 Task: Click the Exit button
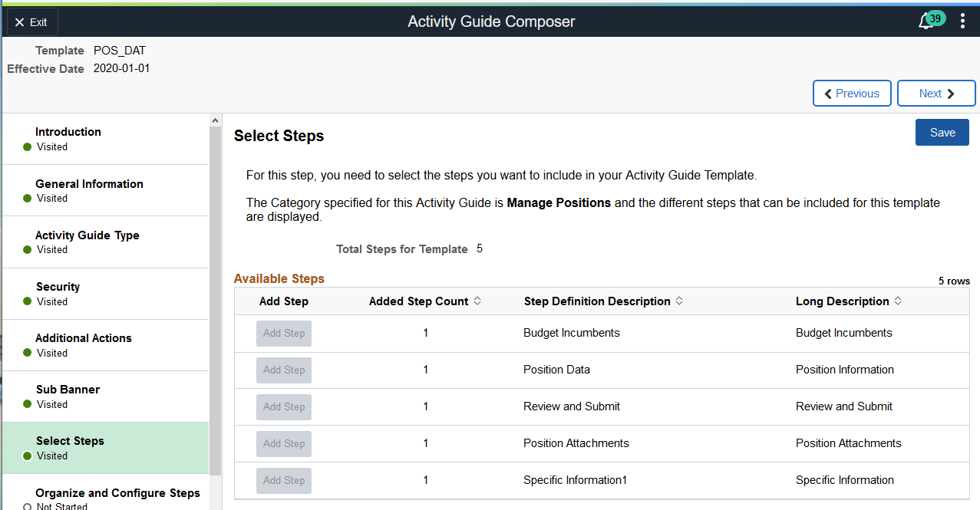[31, 22]
